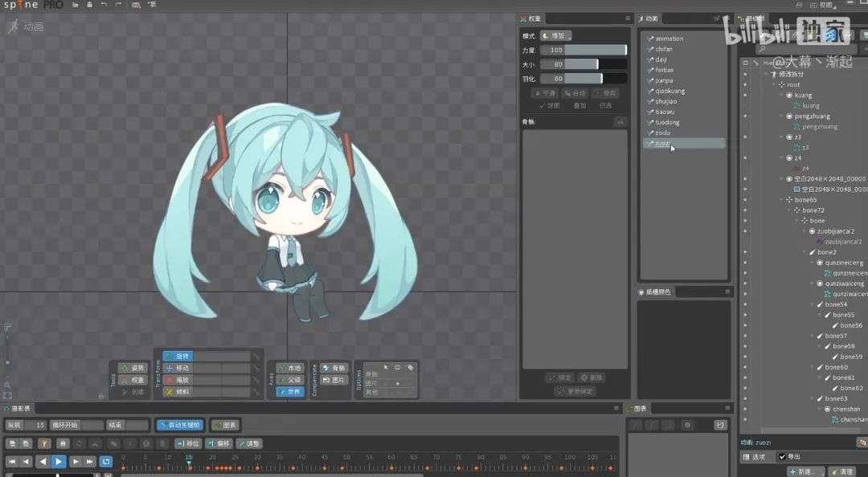
Task: Switch to the Dopesheet (摄影表) tab
Action: tap(17, 409)
